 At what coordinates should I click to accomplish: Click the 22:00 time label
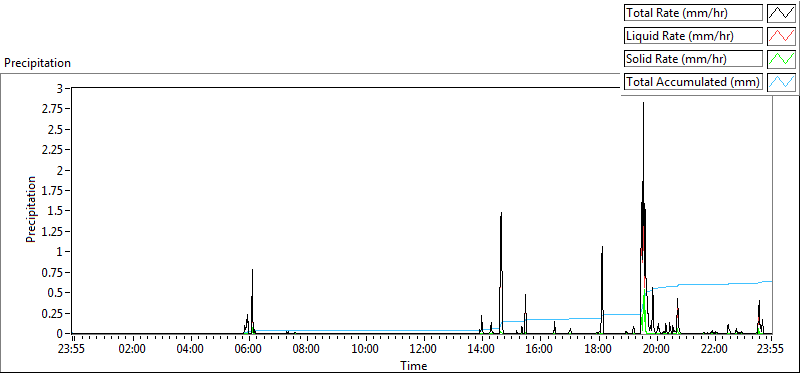(714, 350)
